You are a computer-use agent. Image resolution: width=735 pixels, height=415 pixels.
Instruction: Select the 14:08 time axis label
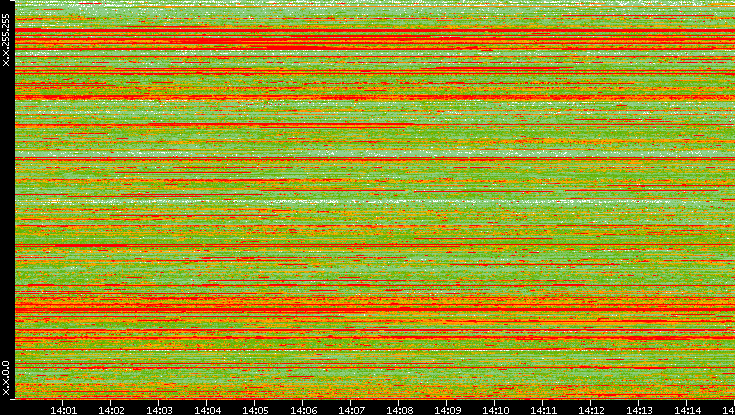(399, 410)
